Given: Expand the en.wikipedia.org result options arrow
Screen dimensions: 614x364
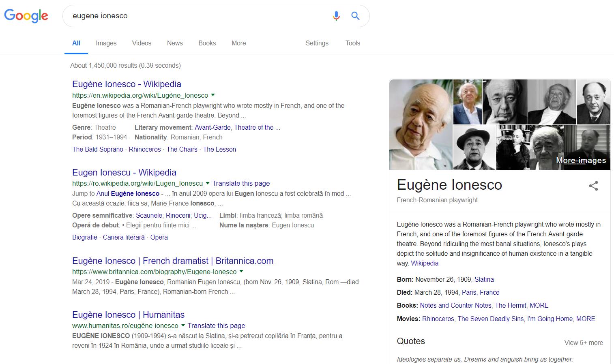Looking at the screenshot, I should [213, 95].
